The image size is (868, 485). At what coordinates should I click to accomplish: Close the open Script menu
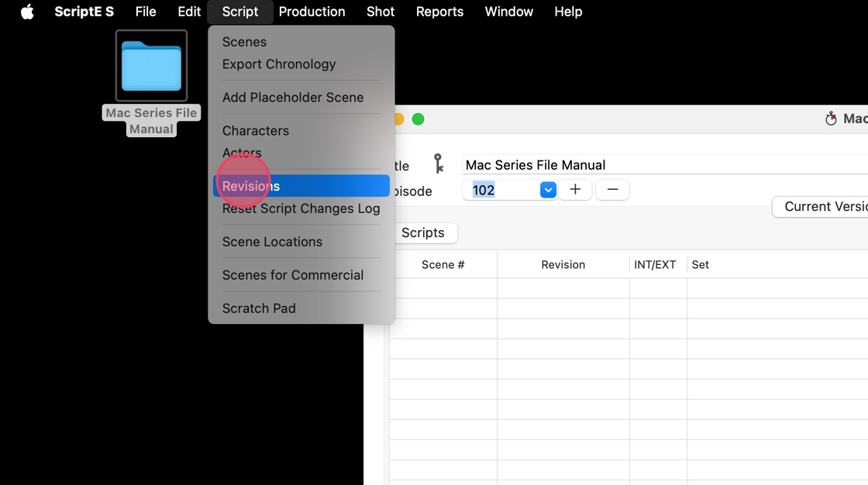pyautogui.click(x=239, y=12)
